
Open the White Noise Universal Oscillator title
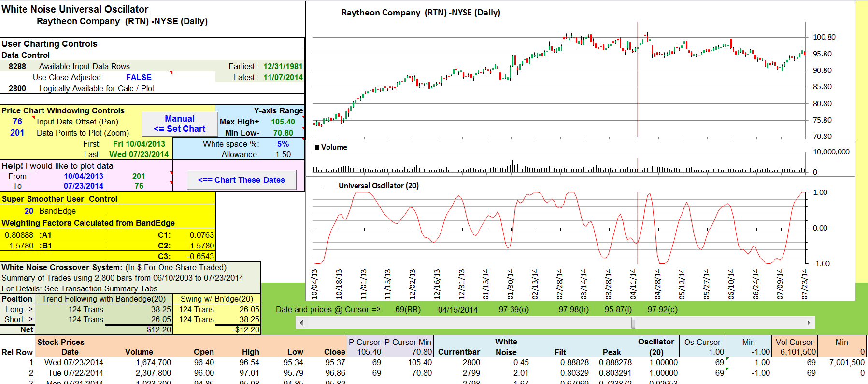[x=75, y=9]
